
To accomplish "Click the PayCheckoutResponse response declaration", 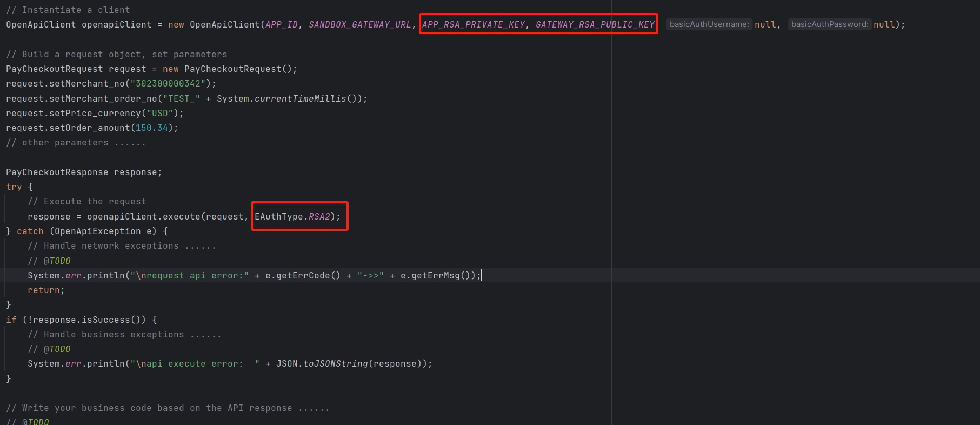I will 84,172.
